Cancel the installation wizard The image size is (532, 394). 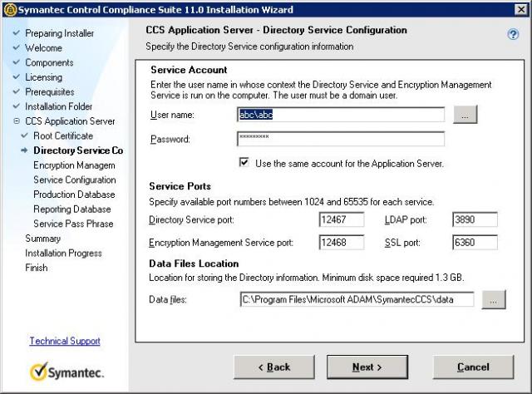click(x=473, y=367)
